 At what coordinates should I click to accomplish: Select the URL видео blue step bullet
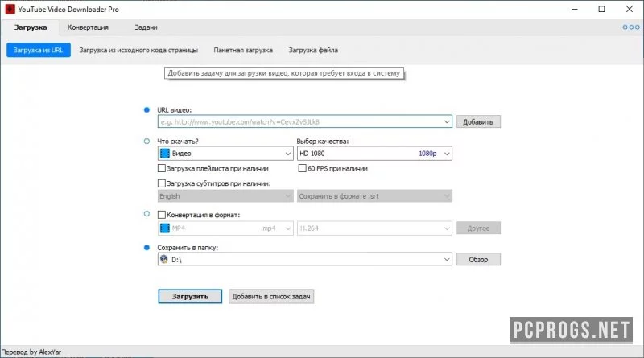pyautogui.click(x=147, y=109)
